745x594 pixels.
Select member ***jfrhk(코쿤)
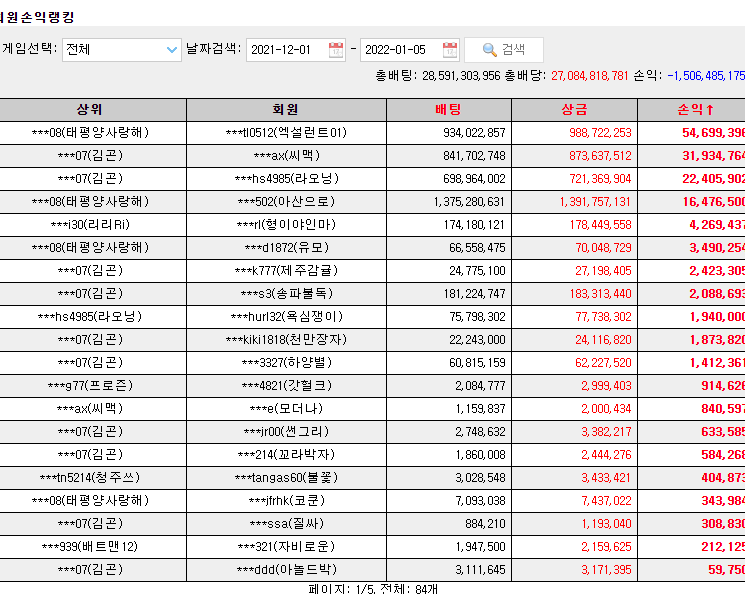(x=287, y=500)
